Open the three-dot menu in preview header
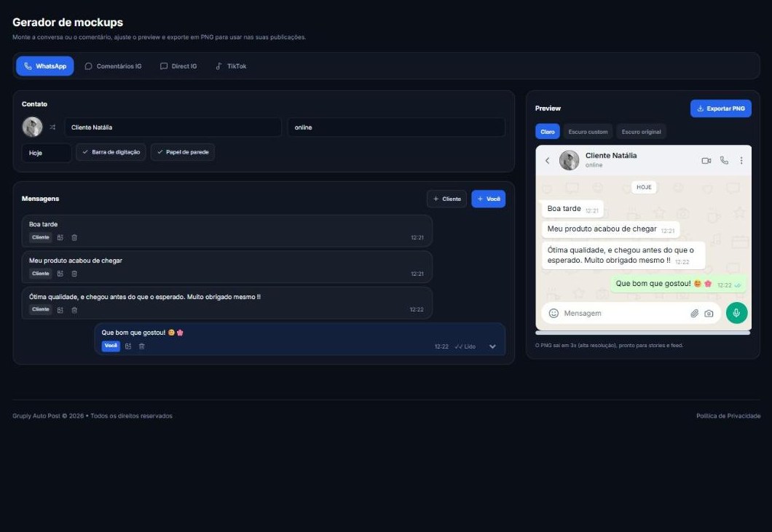Viewport: 772px width, 532px height. [x=741, y=160]
